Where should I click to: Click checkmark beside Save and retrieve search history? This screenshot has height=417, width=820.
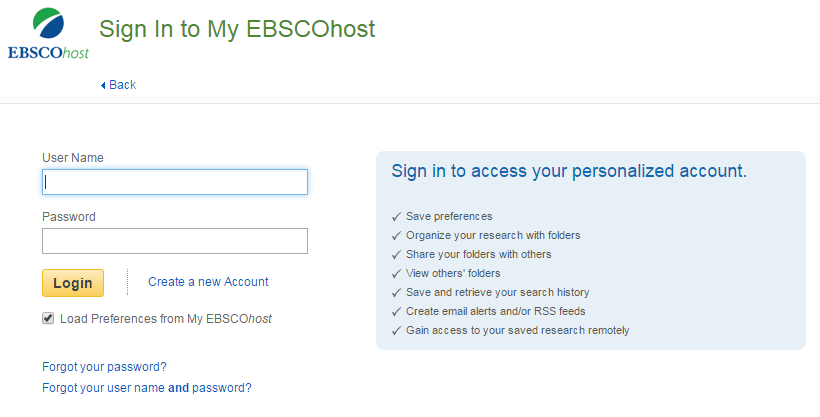click(x=397, y=293)
